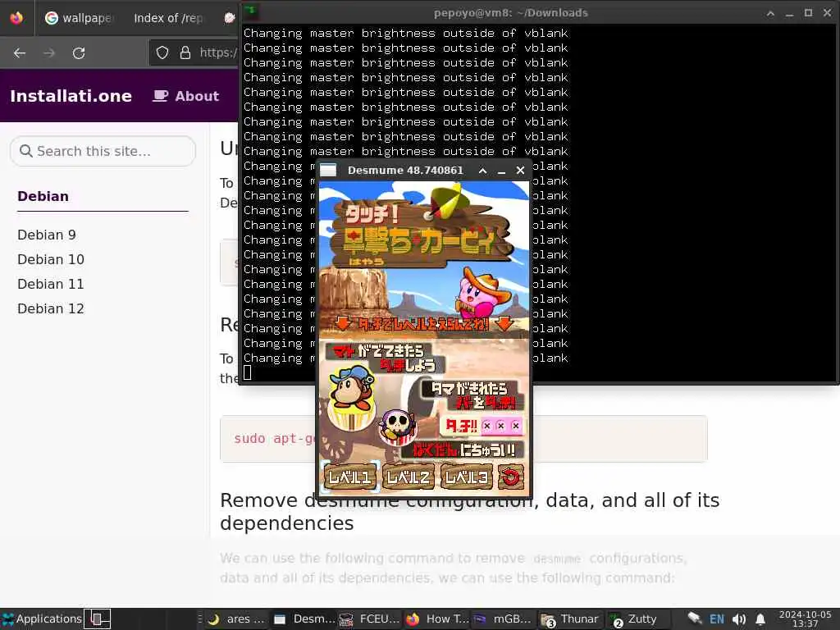Screen dimensions: 840x630
Task: Select the cookie-icon browser tab
Action: coord(230,18)
